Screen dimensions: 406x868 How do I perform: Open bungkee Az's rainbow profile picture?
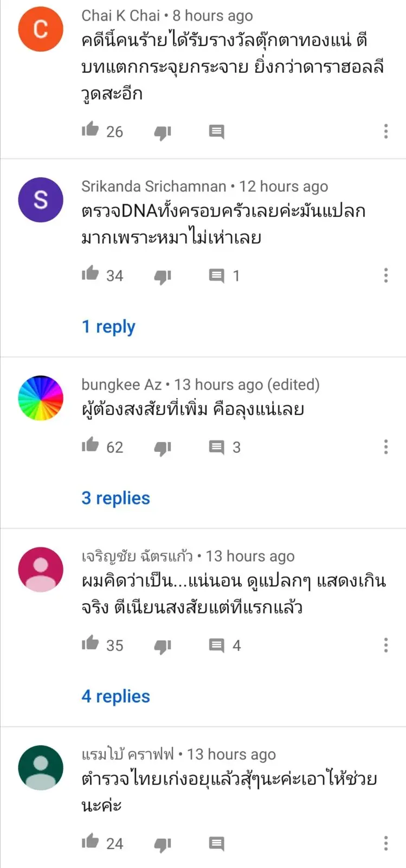pos(41,398)
